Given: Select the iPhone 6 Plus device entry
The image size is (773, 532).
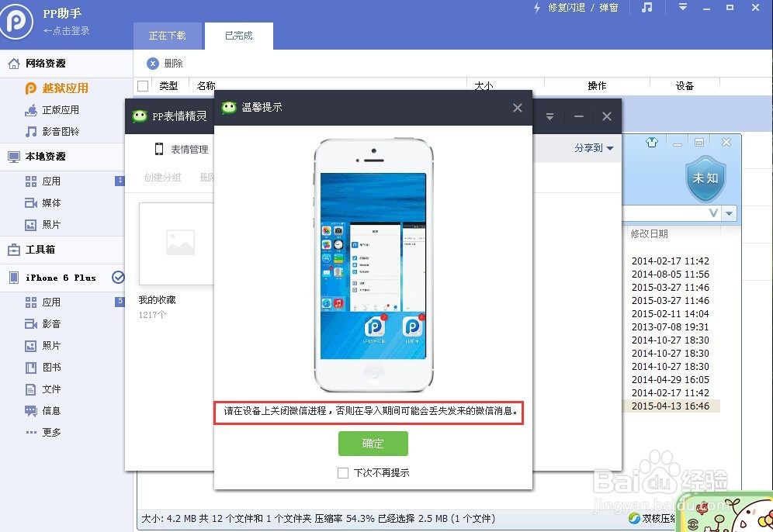Looking at the screenshot, I should pyautogui.click(x=61, y=278).
